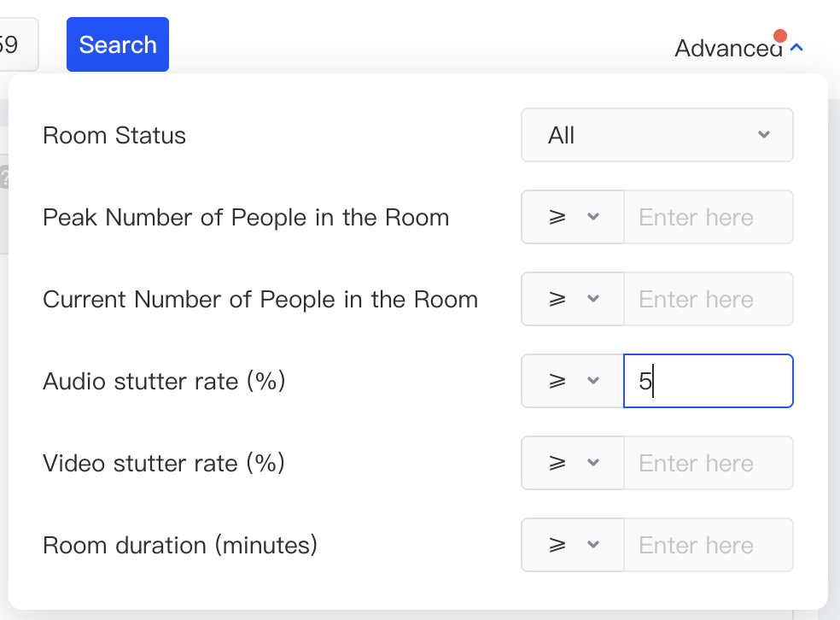Click the Video stutter rate (%) label

pos(164,463)
